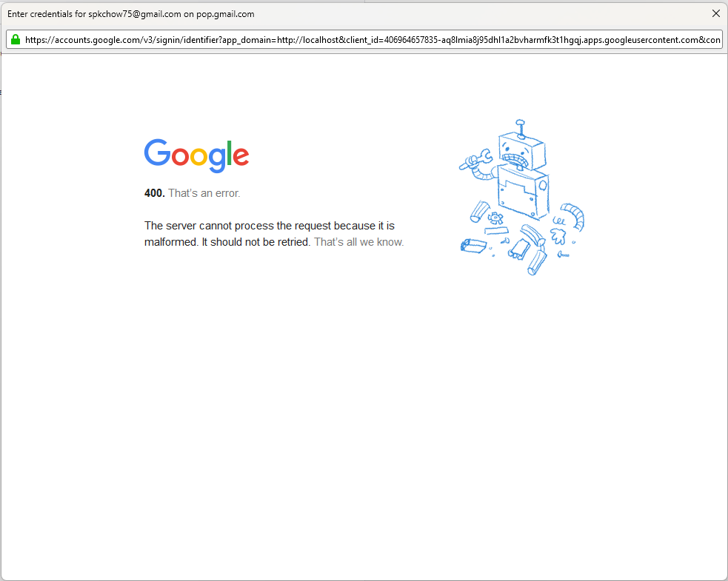
Task: Click the red letter e in Google logo
Action: pyautogui.click(x=241, y=157)
